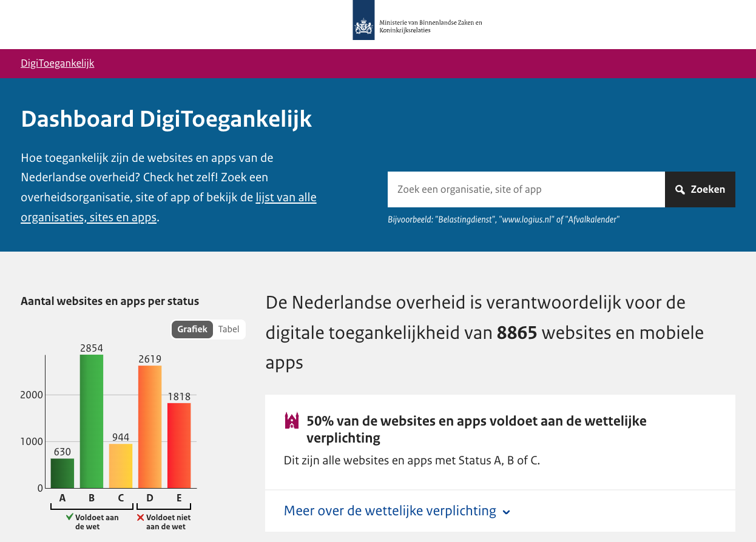Click the green status B bar
This screenshot has width=756, height=542.
[92, 421]
